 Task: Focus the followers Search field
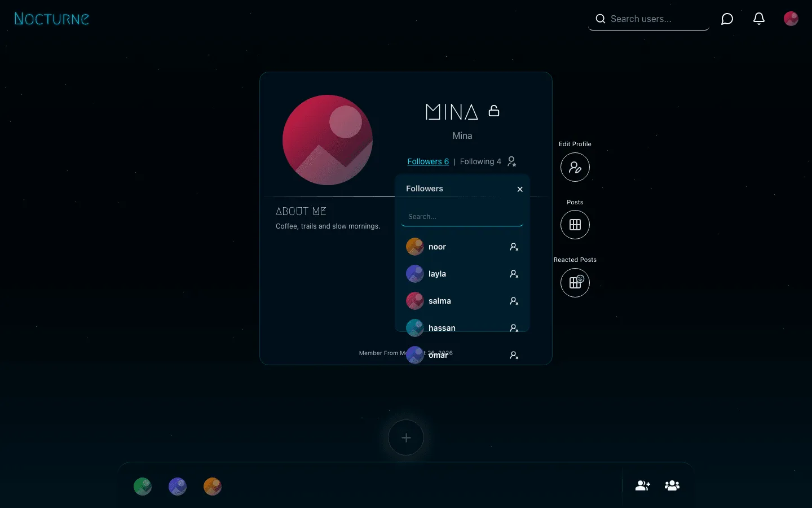coord(462,217)
